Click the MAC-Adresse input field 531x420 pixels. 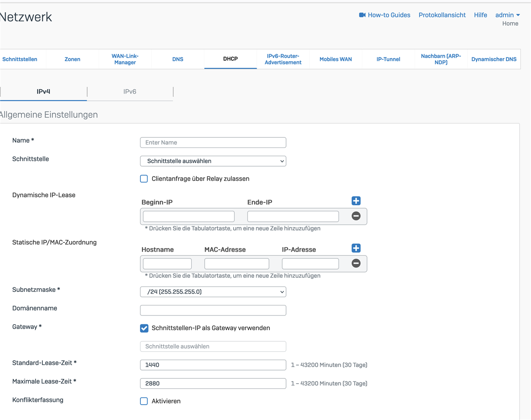pyautogui.click(x=237, y=264)
